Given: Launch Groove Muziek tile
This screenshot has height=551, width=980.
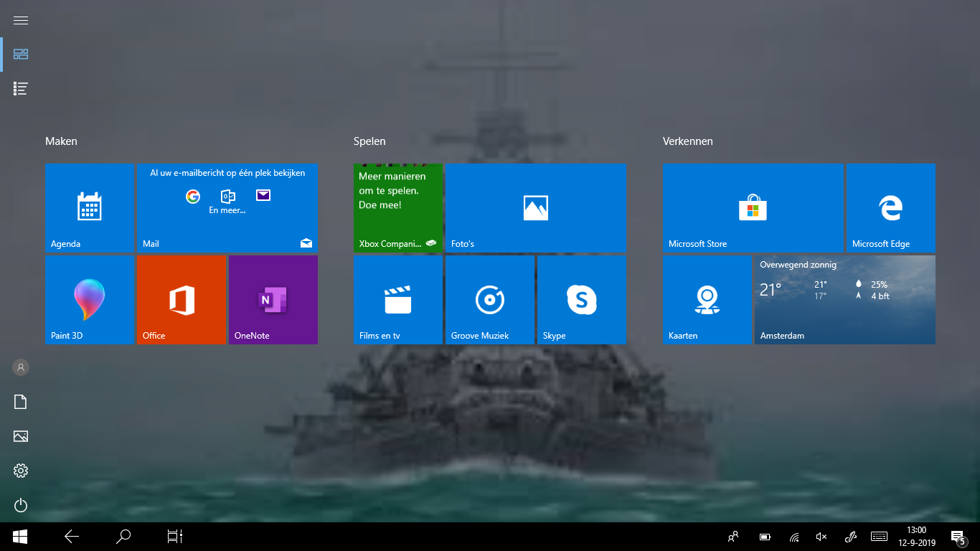Looking at the screenshot, I should pyautogui.click(x=490, y=299).
